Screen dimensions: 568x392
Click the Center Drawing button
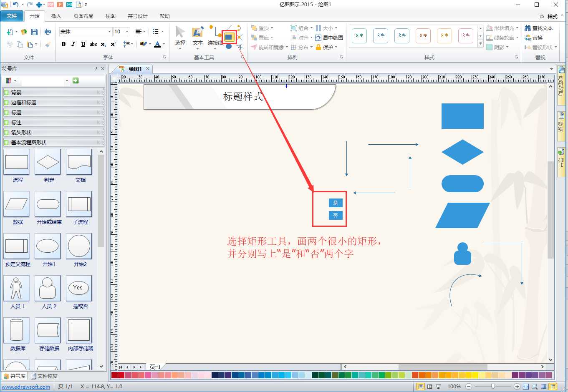point(329,38)
